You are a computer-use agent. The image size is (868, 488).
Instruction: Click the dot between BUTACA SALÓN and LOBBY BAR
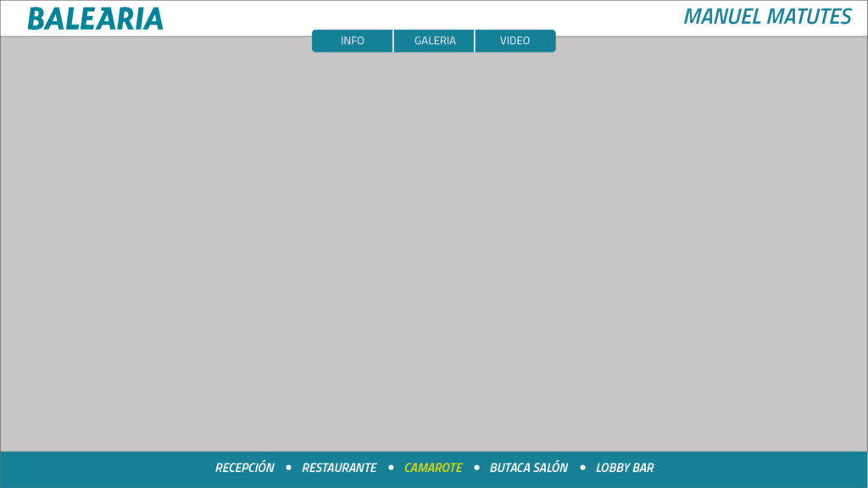point(582,467)
